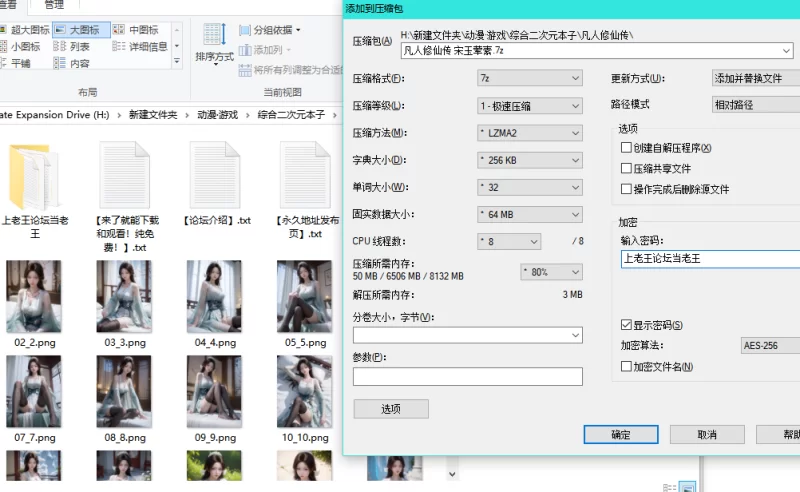This screenshot has height=492, width=800.
Task: Select thumbnail 02_2.png
Action: (34, 304)
